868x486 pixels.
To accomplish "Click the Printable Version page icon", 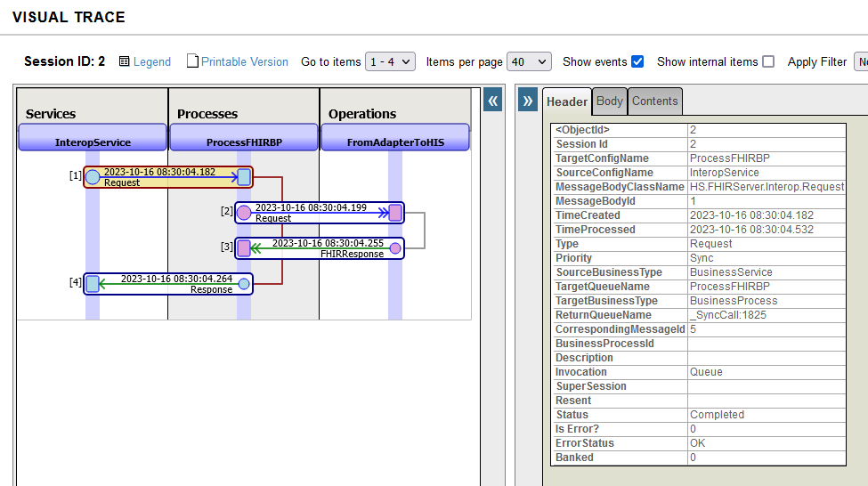I will (x=192, y=61).
